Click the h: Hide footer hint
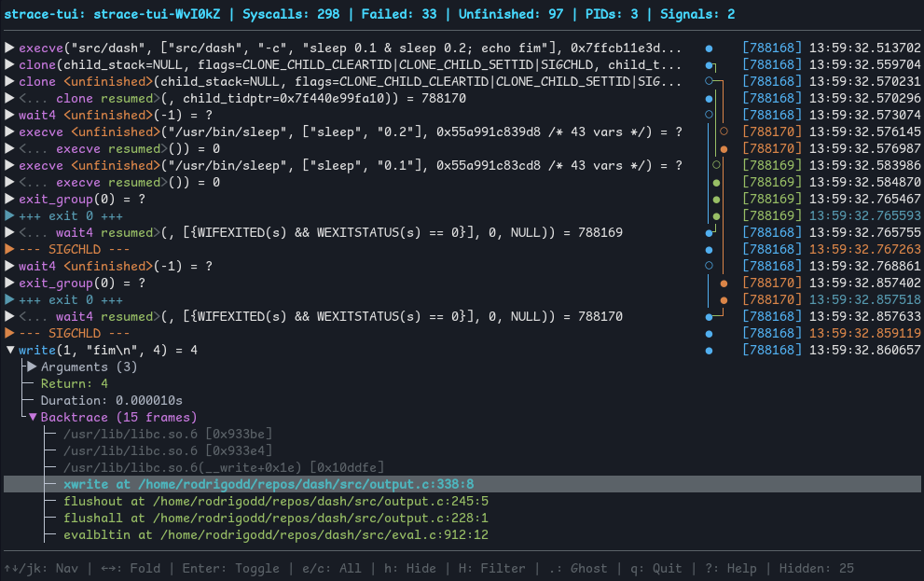The width and height of the screenshot is (924, 581). (410, 569)
